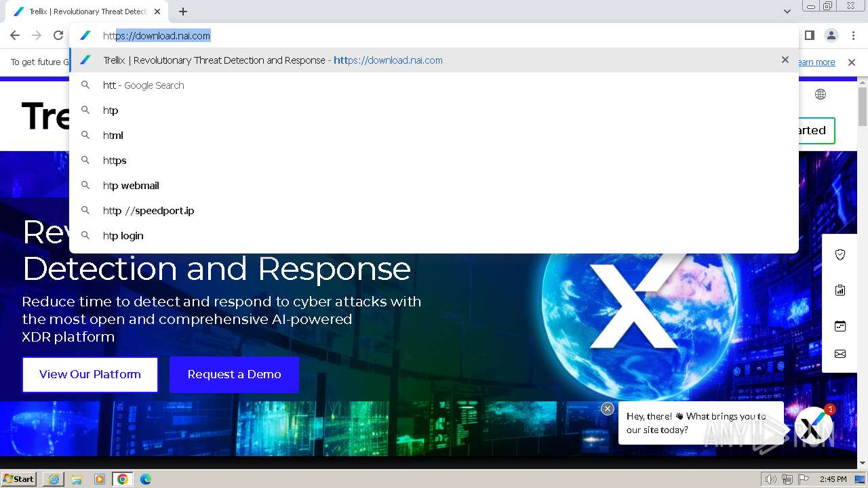Open the report document icon in the side widget
Image resolution: width=868 pixels, height=488 pixels.
pos(840,290)
